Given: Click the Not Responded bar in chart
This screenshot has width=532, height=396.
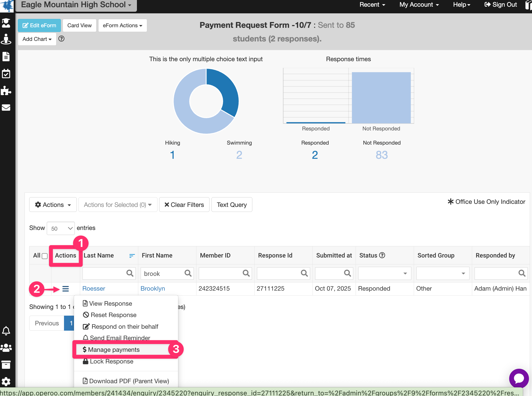Looking at the screenshot, I should [x=381, y=98].
